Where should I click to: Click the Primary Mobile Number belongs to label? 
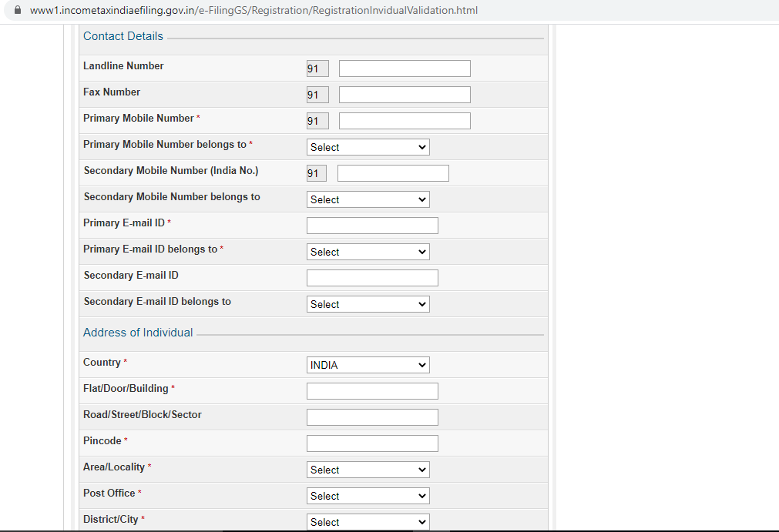pyautogui.click(x=165, y=145)
